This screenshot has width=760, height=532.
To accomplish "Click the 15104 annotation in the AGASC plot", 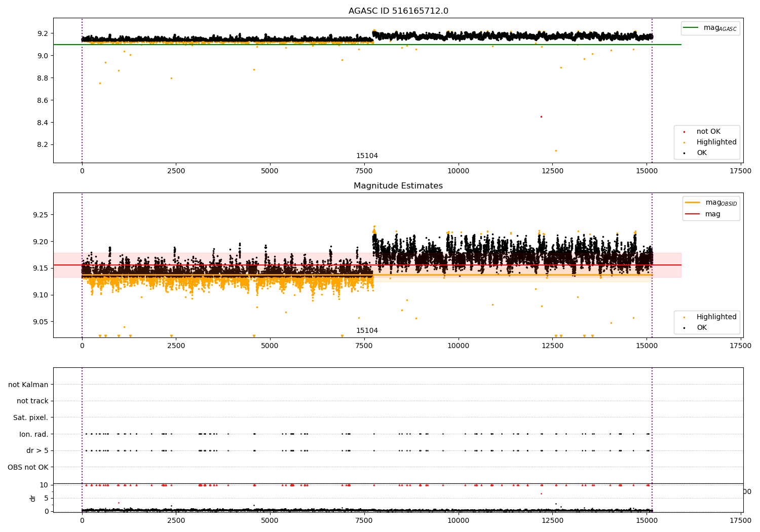I will [x=367, y=156].
